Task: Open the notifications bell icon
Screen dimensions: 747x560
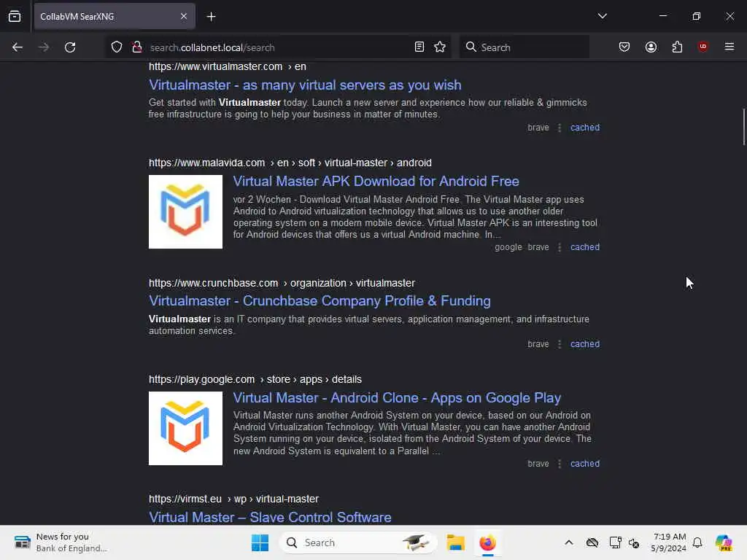Action: click(697, 542)
